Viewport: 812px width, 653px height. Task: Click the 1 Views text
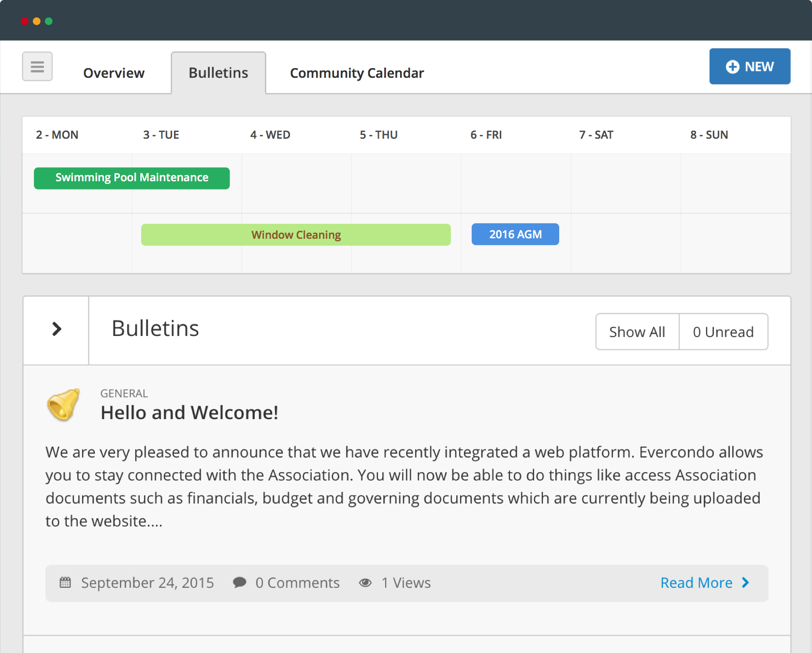[x=406, y=582]
